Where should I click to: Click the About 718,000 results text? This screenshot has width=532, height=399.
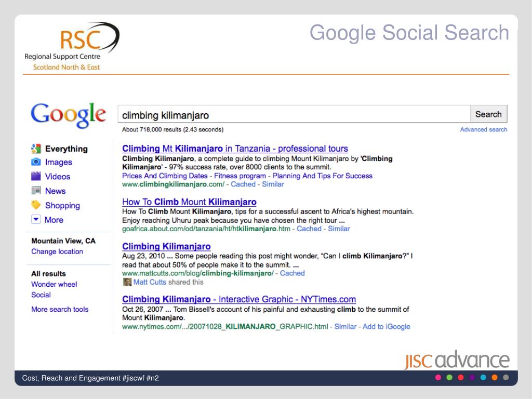pos(172,129)
